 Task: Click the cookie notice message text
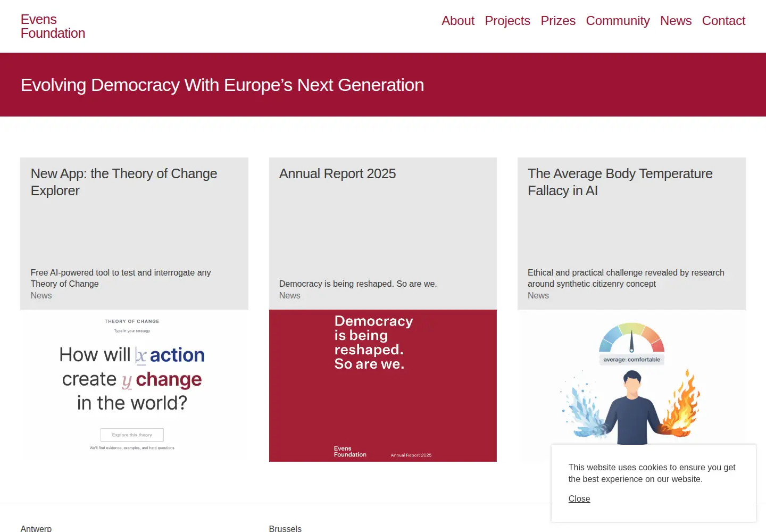[652, 473]
